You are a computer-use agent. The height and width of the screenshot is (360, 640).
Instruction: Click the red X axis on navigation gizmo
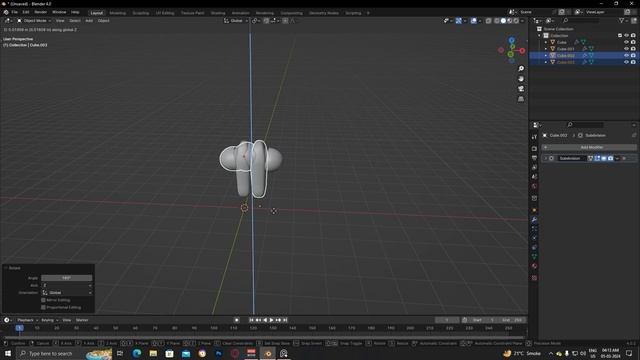pos(522,50)
